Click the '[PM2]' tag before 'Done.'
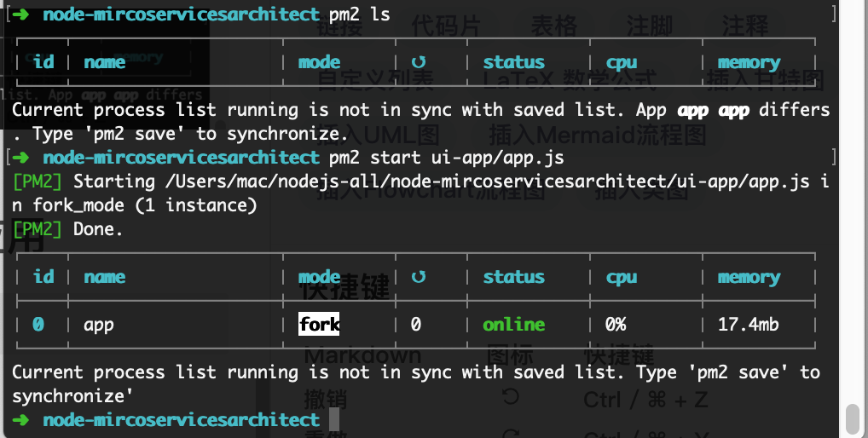The width and height of the screenshot is (868, 438). tap(37, 229)
